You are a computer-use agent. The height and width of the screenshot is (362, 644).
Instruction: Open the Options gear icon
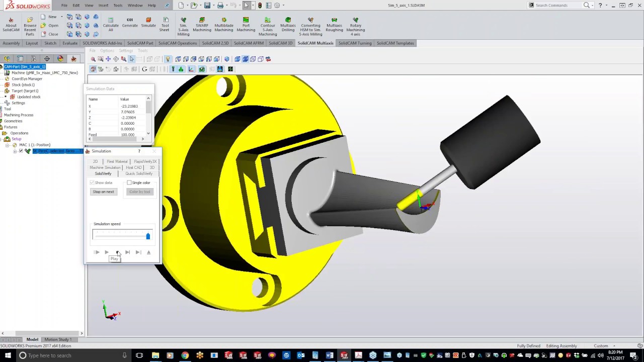pos(277,5)
